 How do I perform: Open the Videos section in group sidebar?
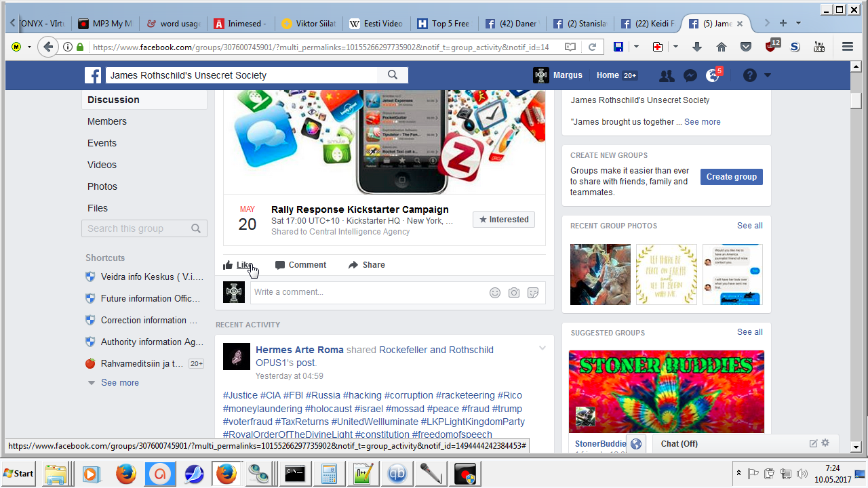(102, 165)
